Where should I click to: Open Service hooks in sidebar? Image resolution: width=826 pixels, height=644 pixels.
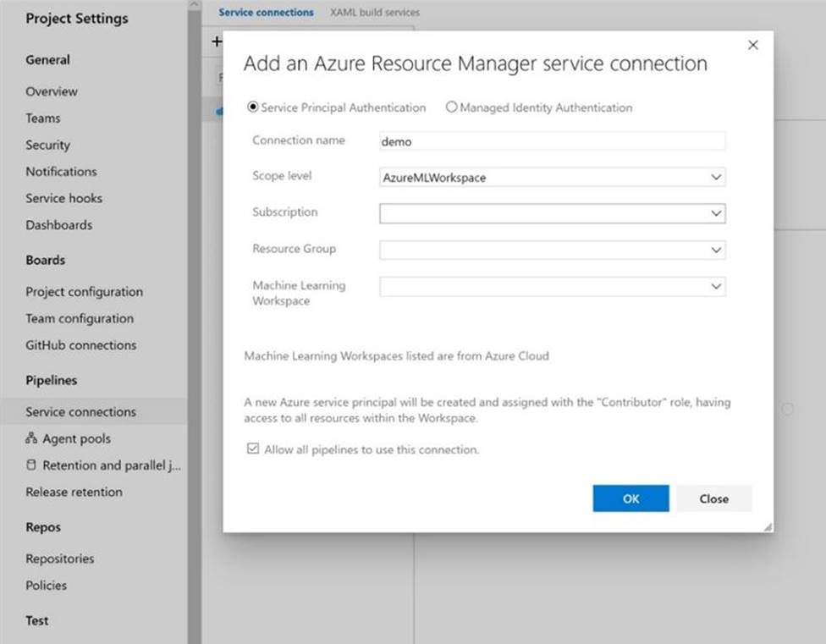click(63, 198)
